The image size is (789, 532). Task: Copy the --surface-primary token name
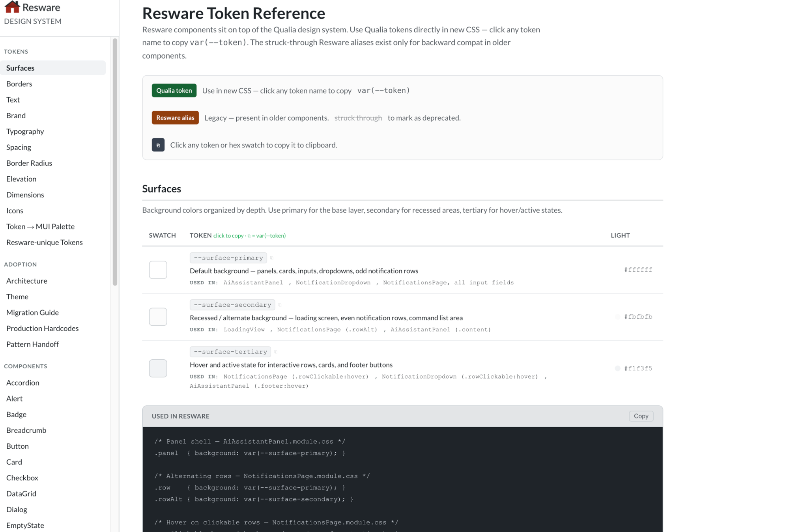pos(228,258)
